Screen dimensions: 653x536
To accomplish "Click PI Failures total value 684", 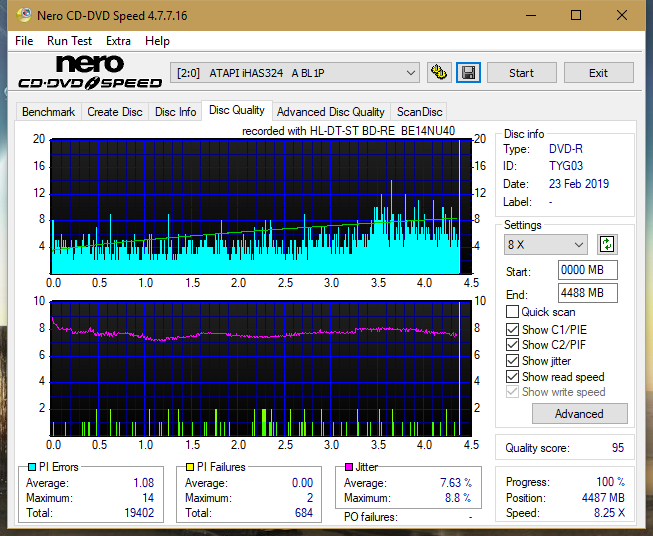I will (x=304, y=513).
